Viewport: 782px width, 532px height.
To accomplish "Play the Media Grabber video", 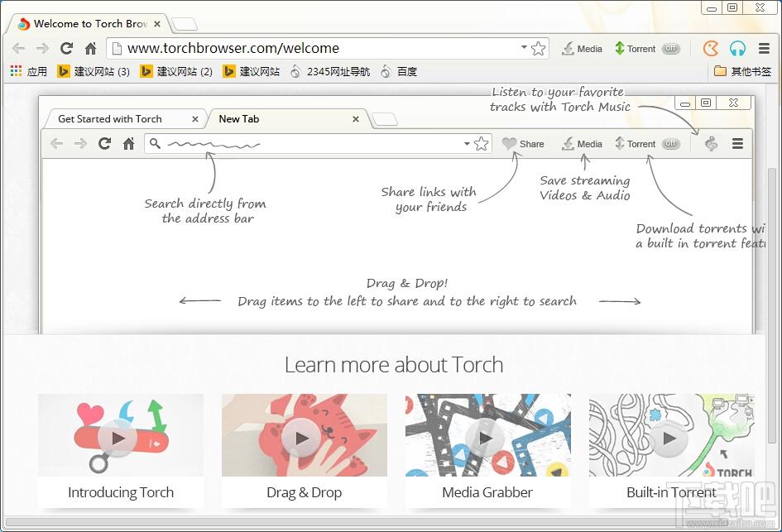I will [x=485, y=439].
